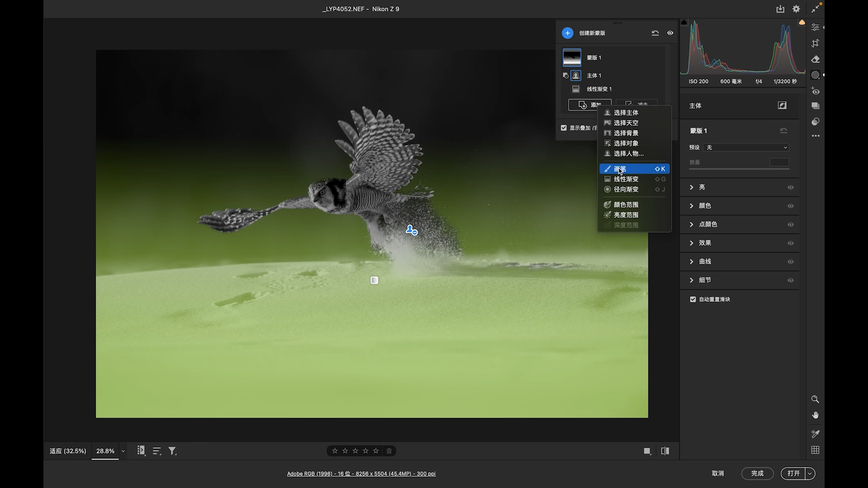Toggle full screen mode arrows icon
This screenshot has width=868, height=488.
click(815, 9)
